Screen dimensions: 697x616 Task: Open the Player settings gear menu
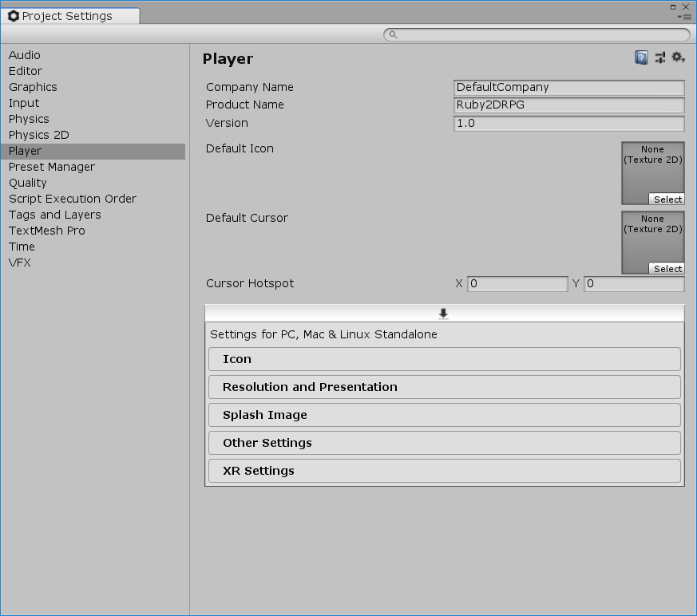click(x=678, y=57)
